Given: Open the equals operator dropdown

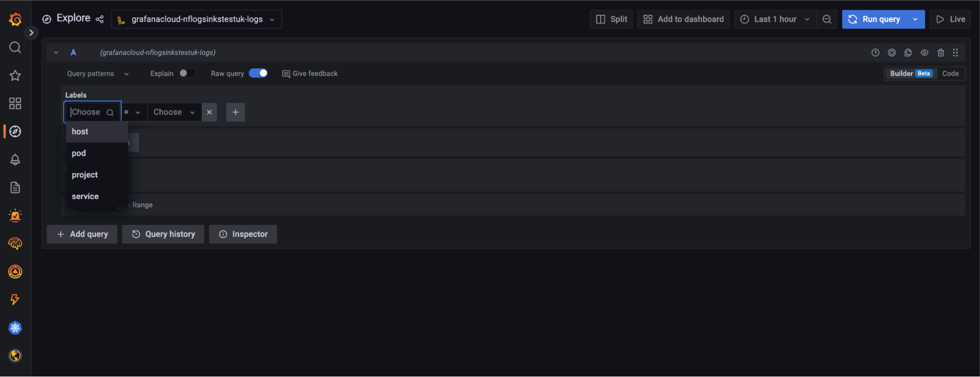Looking at the screenshot, I should pos(133,112).
